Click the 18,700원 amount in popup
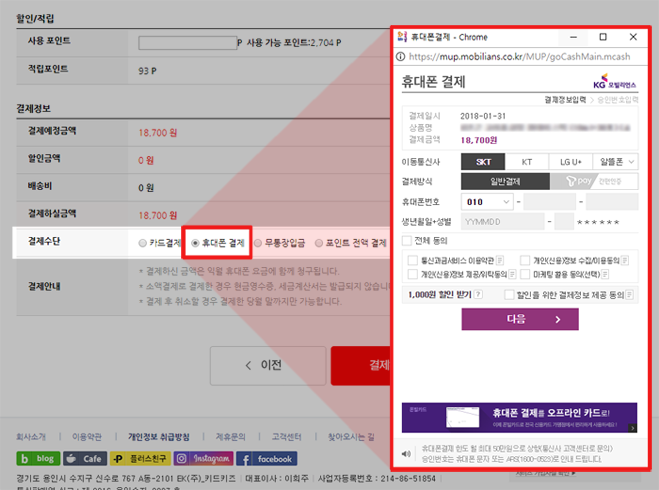The width and height of the screenshot is (659, 490). click(479, 140)
